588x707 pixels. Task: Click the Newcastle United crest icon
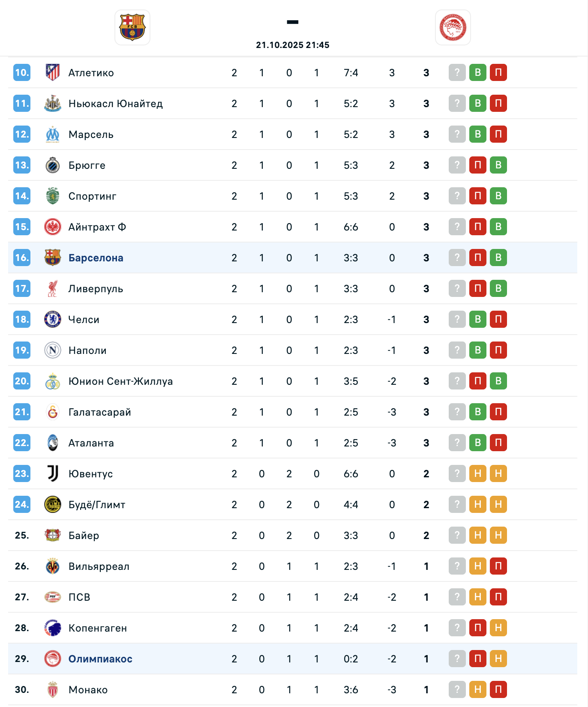(53, 103)
